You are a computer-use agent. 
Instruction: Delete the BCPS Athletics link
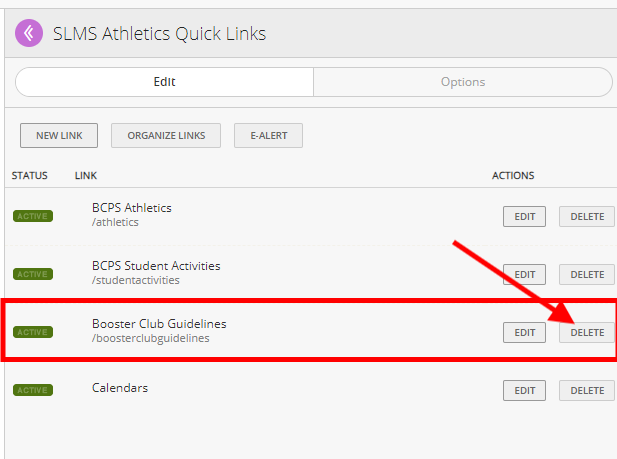coord(587,217)
